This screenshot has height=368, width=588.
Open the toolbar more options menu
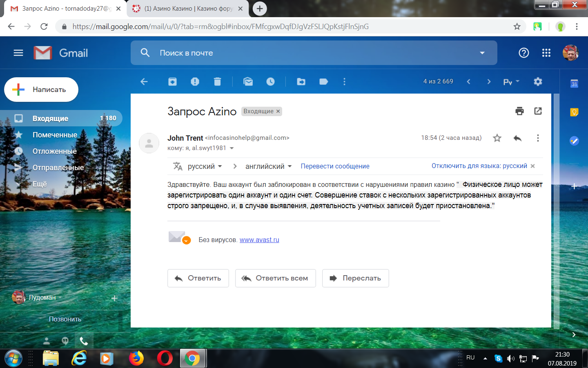(345, 82)
